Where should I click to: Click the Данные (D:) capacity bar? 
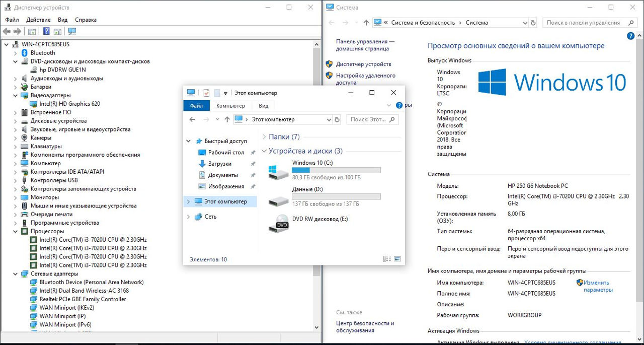click(336, 196)
